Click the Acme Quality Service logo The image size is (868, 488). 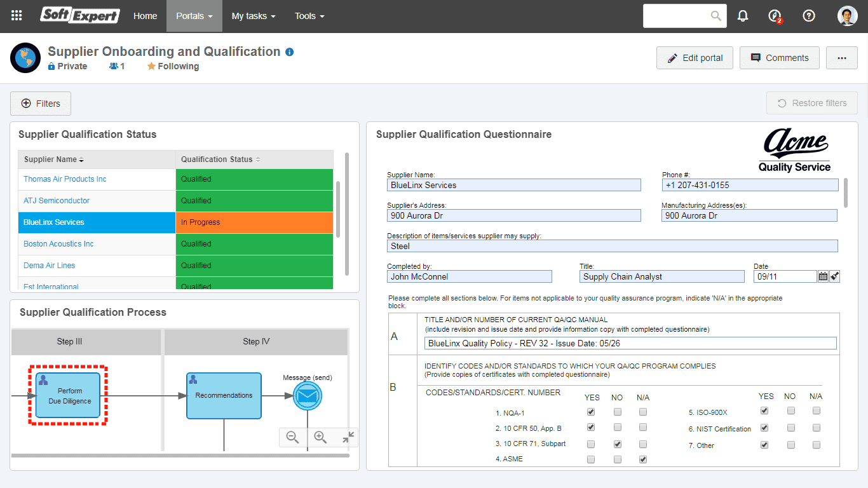794,150
